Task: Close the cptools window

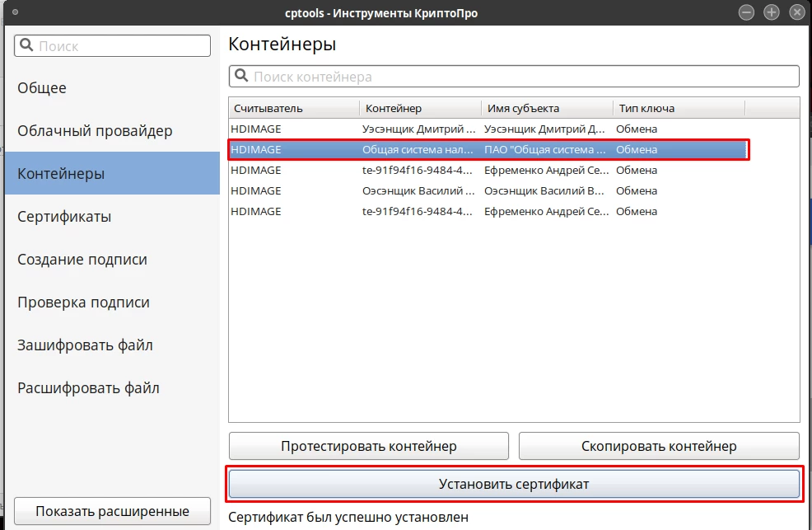Action: coord(797,12)
